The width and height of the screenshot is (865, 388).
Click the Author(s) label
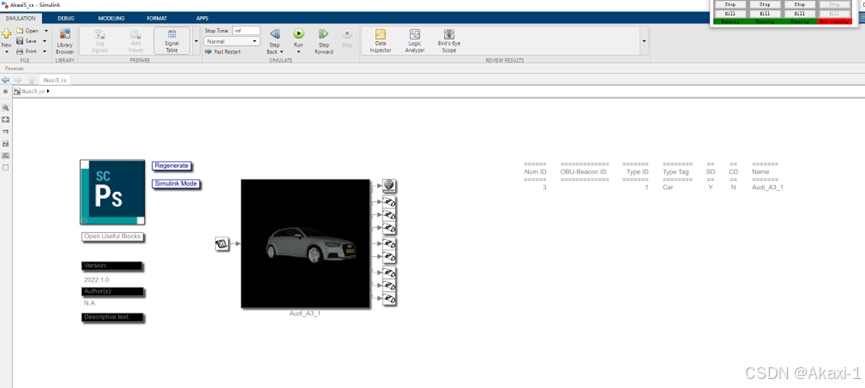coord(113,291)
